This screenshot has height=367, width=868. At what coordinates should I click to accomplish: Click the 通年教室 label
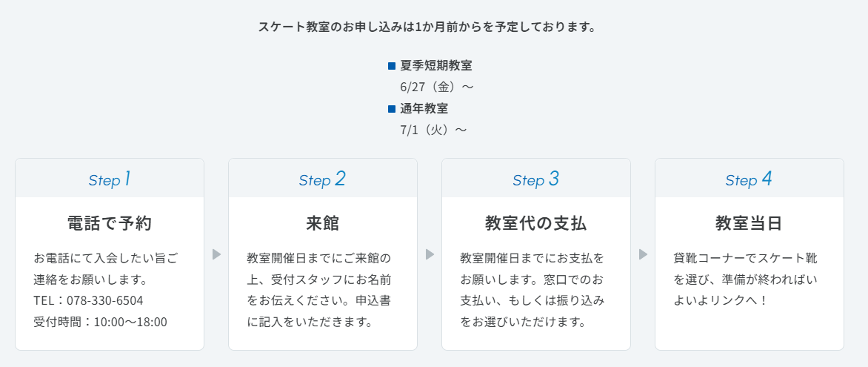[424, 109]
